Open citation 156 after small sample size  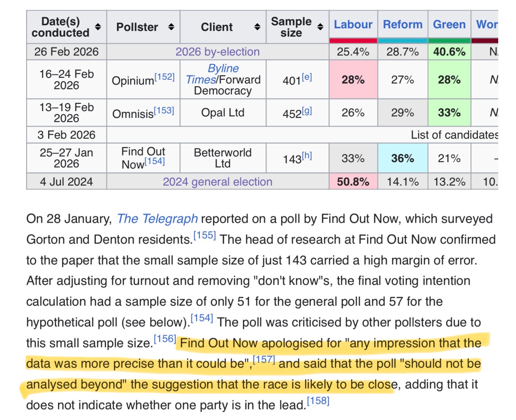pyautogui.click(x=165, y=339)
